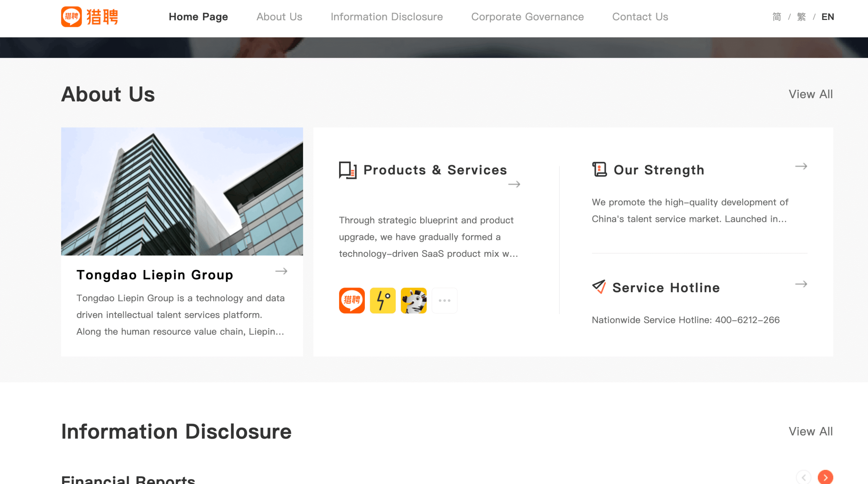Click arrow next to Tongdao Liepin Group

(x=281, y=271)
